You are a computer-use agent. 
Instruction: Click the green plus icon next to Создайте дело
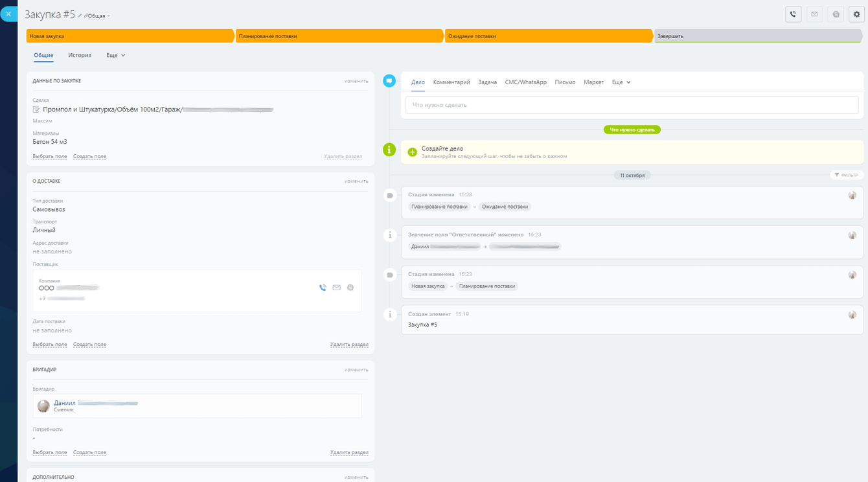[x=413, y=152]
